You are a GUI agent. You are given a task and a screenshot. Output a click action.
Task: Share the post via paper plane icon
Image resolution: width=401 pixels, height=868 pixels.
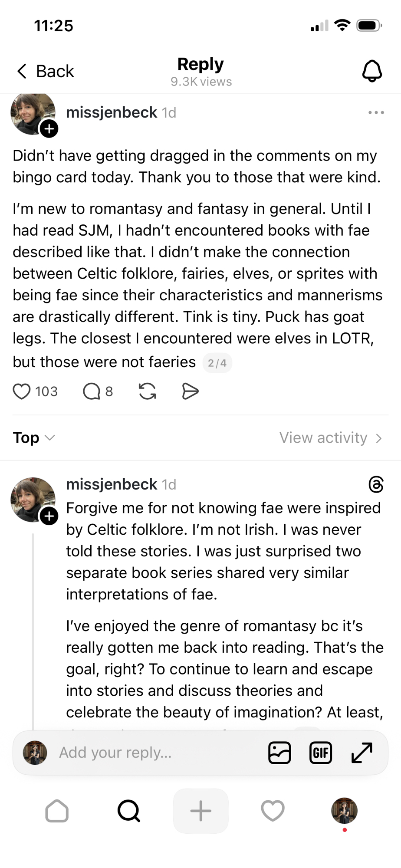[x=190, y=391]
